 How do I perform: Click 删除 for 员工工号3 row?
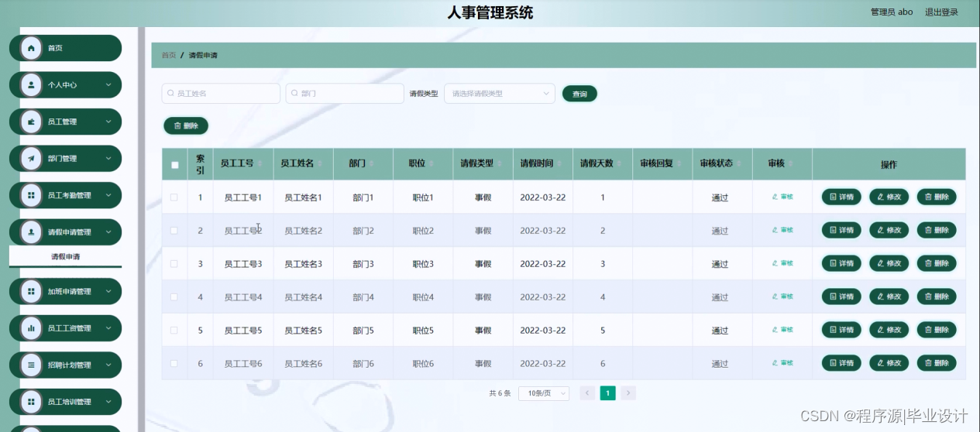tap(937, 264)
